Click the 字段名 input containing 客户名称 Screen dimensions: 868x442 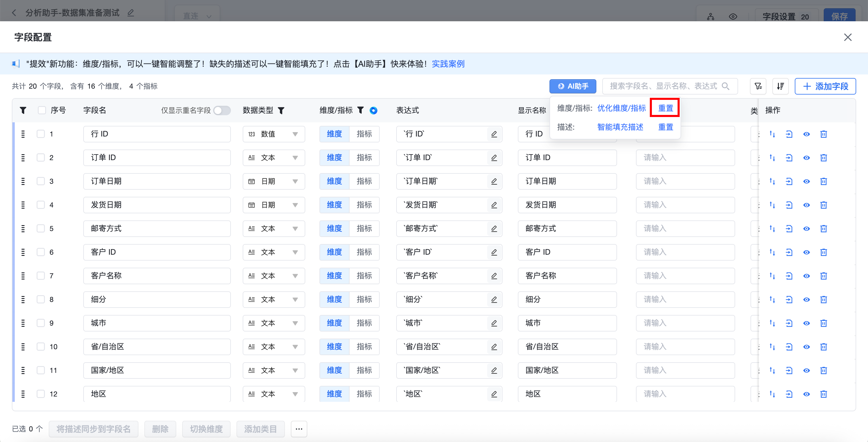157,276
